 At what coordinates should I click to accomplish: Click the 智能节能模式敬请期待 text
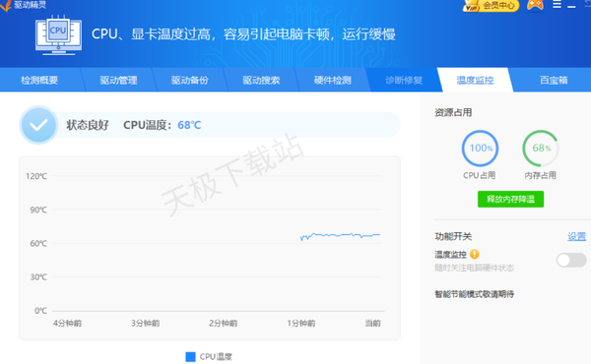pos(474,294)
